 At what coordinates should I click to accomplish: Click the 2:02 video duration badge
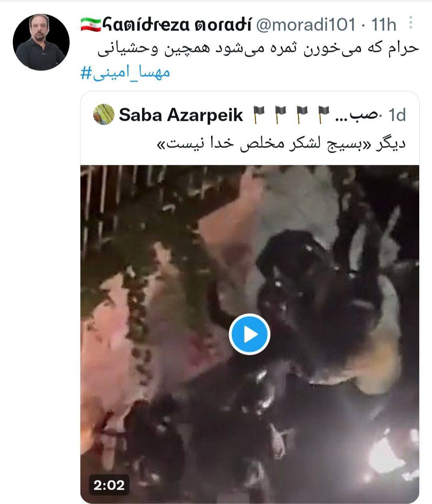coord(109,485)
